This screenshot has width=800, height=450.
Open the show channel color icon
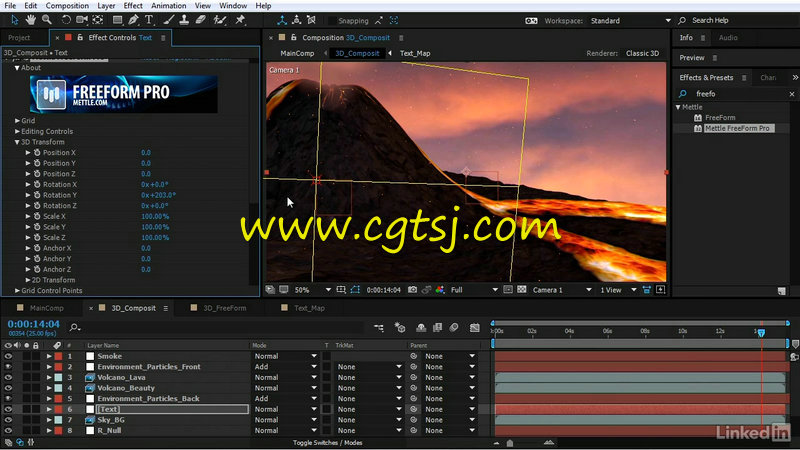coord(440,290)
